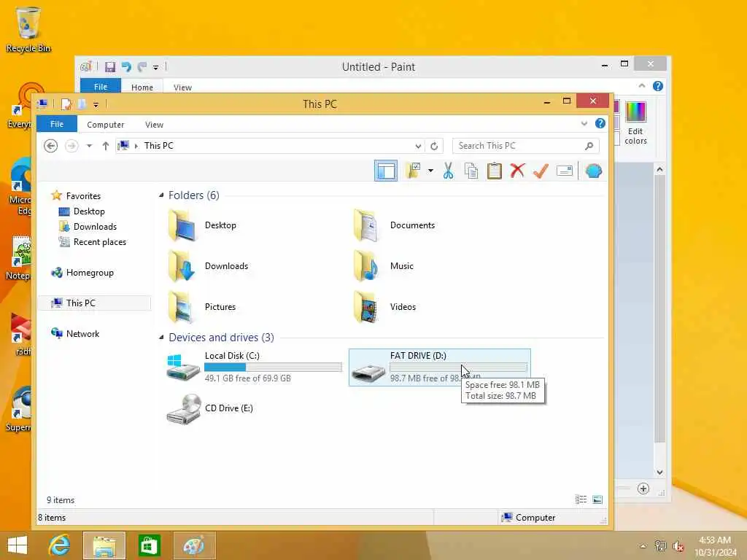The height and width of the screenshot is (560, 747).
Task: Click the Refresh button in address bar
Action: [x=434, y=146]
